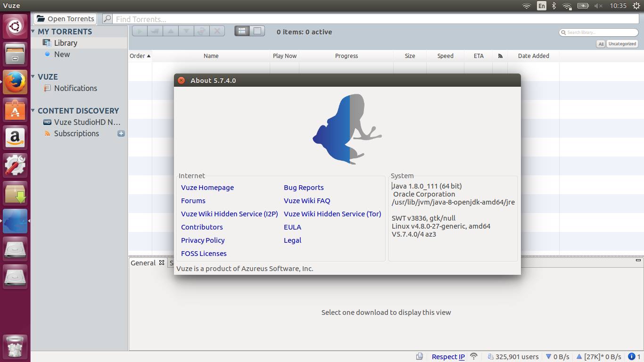Sort by the Name column header
The width and height of the screenshot is (644, 362).
click(211, 56)
